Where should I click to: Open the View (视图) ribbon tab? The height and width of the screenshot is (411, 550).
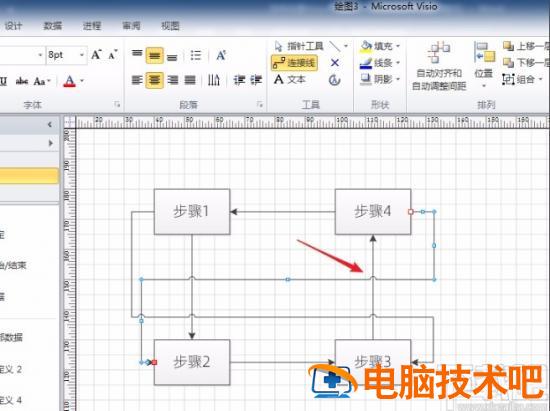click(170, 26)
